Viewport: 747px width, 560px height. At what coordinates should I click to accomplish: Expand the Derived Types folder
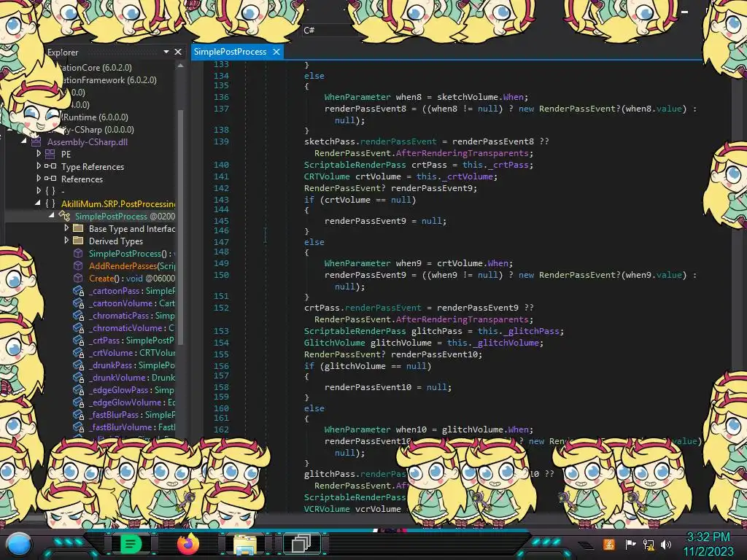[66, 241]
